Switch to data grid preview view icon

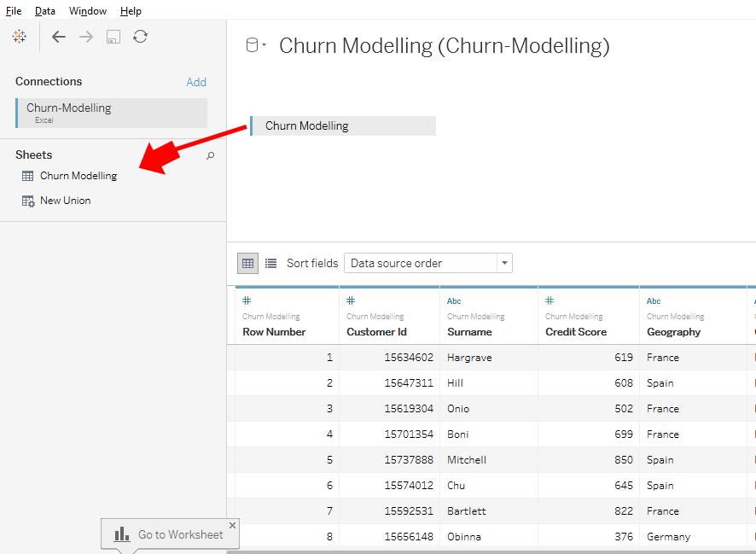click(247, 263)
